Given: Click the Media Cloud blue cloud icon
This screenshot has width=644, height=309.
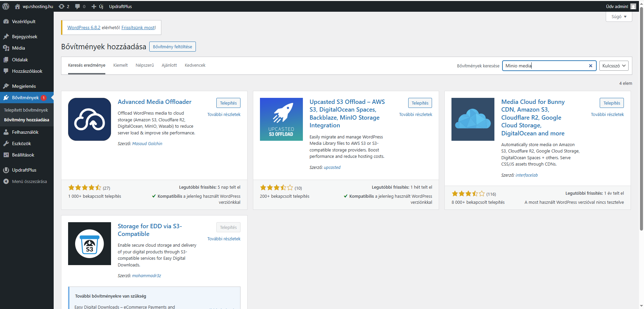Looking at the screenshot, I should [473, 119].
